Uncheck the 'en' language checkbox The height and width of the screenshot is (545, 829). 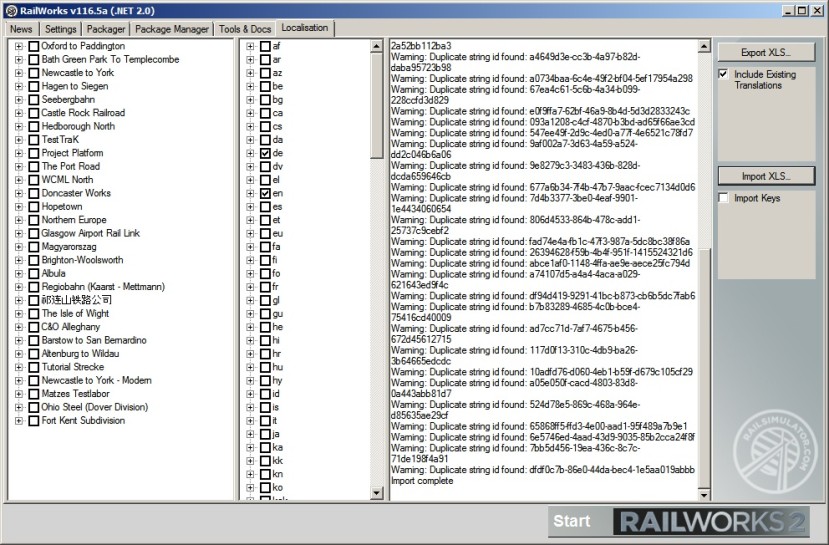pyautogui.click(x=265, y=193)
